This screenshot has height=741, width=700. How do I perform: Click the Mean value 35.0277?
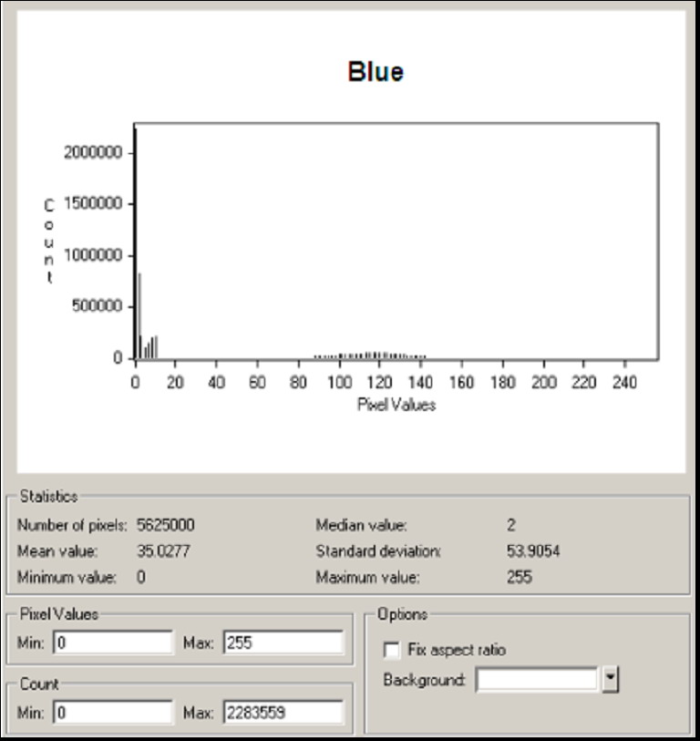[x=163, y=551]
